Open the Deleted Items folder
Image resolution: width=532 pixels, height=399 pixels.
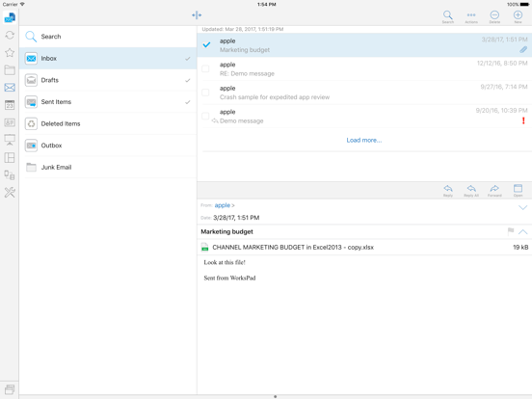pos(108,123)
